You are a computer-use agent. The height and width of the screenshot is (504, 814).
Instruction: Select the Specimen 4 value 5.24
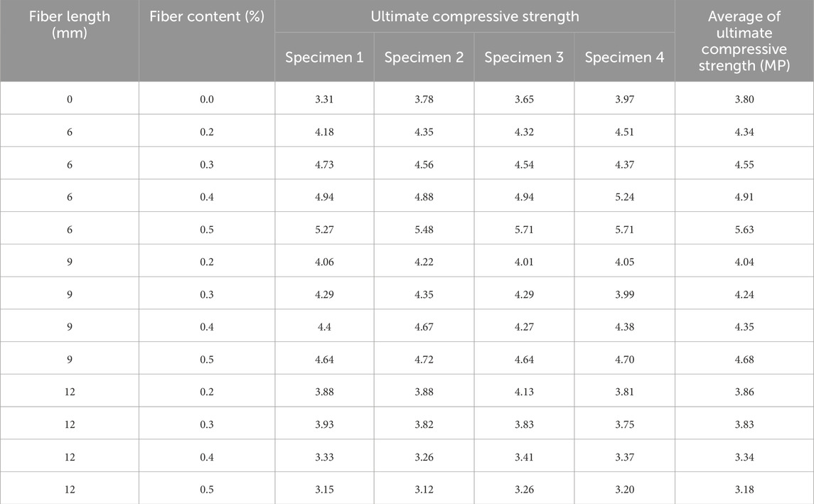624,197
